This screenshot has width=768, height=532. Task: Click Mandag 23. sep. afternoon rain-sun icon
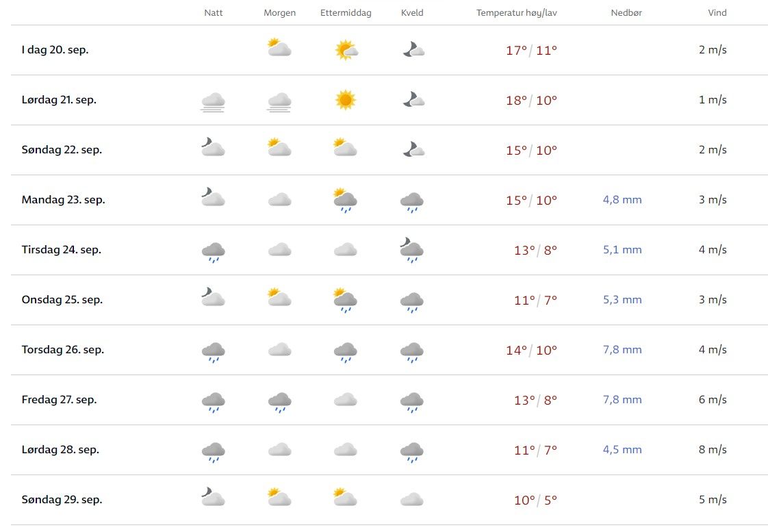point(346,201)
